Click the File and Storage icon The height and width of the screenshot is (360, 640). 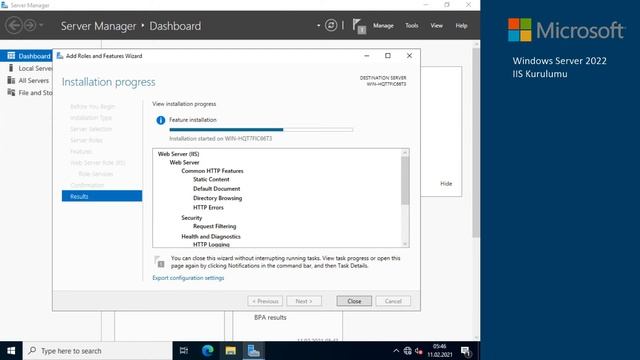(11, 92)
